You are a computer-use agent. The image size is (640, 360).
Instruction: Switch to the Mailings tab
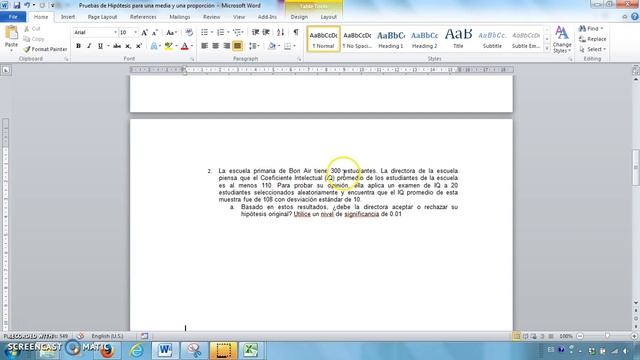[x=180, y=17]
